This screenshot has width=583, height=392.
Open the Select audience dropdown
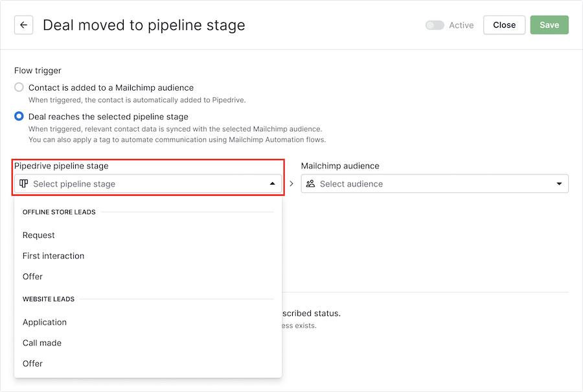pyautogui.click(x=434, y=183)
